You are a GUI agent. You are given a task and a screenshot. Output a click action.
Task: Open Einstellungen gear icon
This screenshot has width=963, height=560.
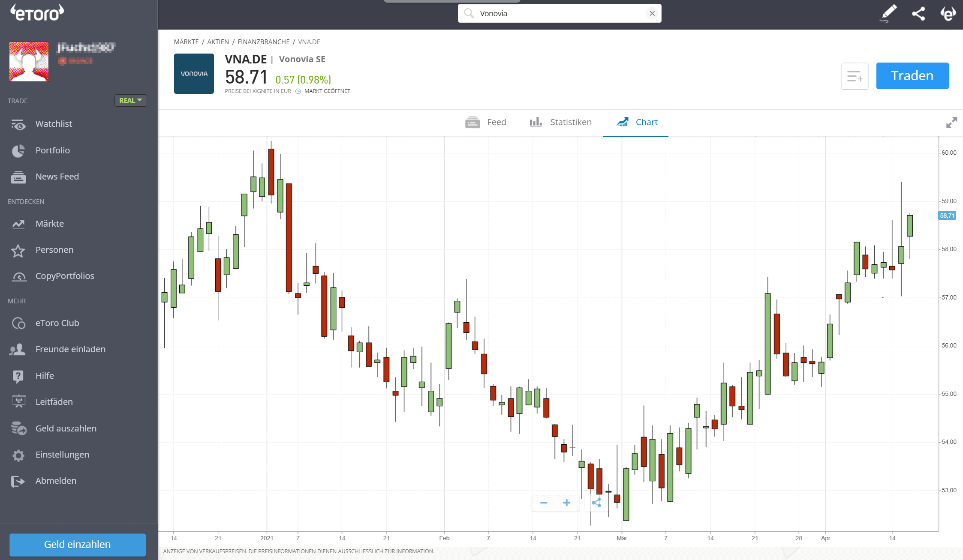[x=18, y=455]
